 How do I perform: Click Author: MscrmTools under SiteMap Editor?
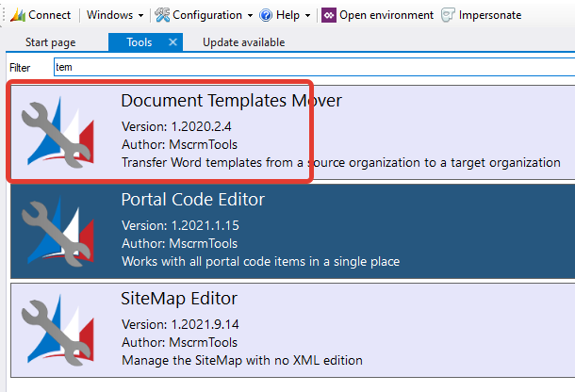(x=180, y=342)
